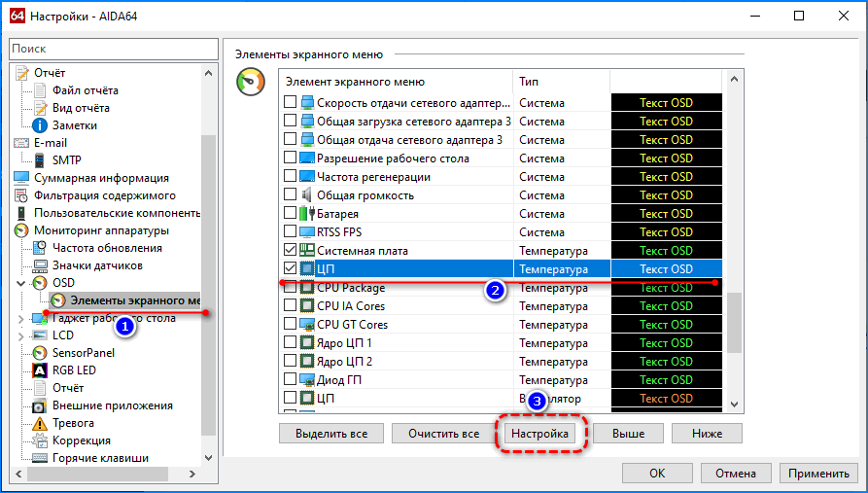Click the speaker icon of Общая громкость

[307, 195]
